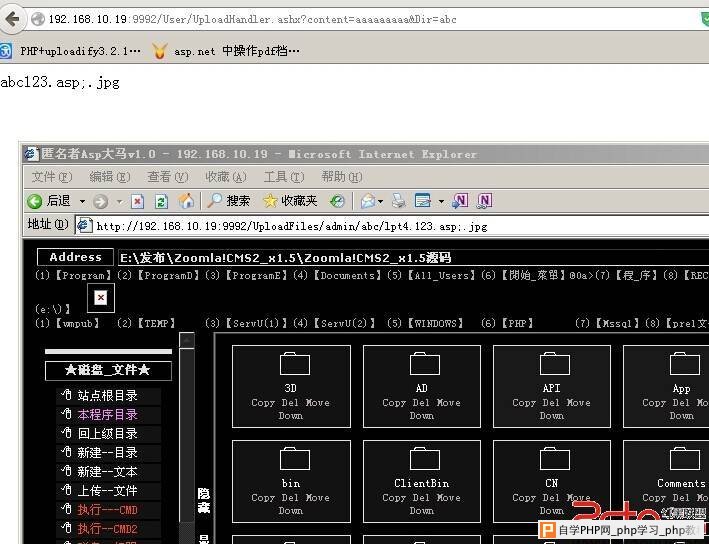The width and height of the screenshot is (709, 544).
Task: Select 新建--目录 in the sidebar
Action: coord(109,453)
